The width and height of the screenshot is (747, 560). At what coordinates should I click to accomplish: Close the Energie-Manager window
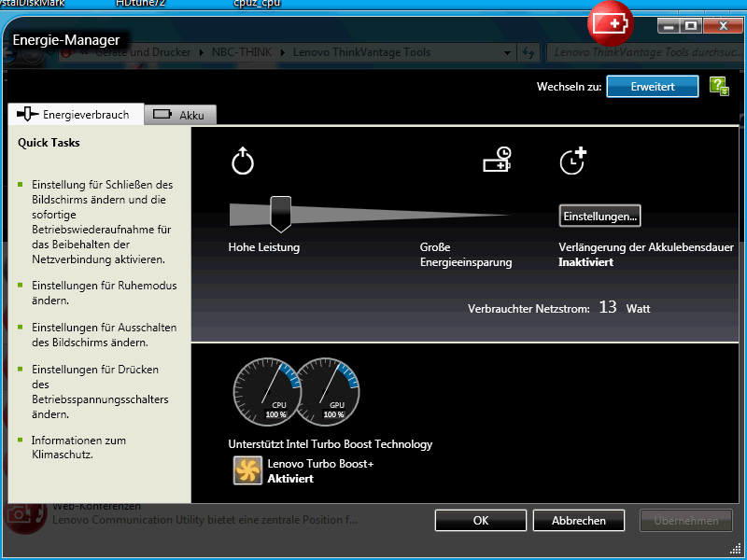(x=723, y=26)
